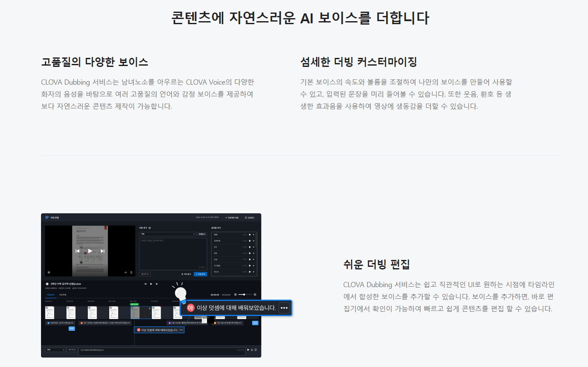Click the 00:16:23 time field in bottom bar
The height and width of the screenshot is (367, 588).
click(72, 350)
